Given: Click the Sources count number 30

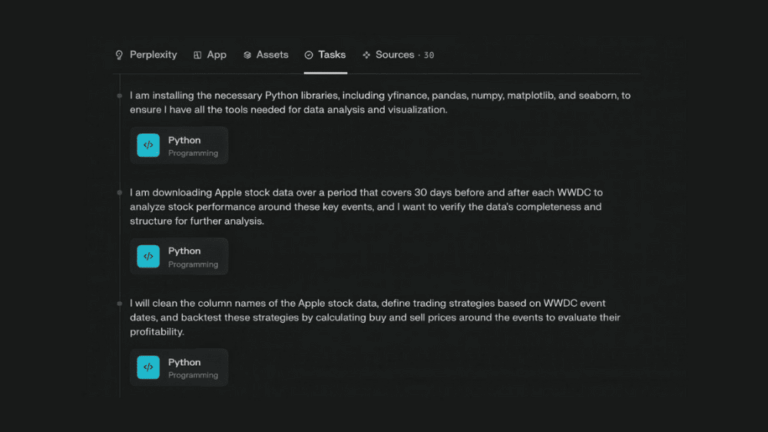Looking at the screenshot, I should pos(429,56).
